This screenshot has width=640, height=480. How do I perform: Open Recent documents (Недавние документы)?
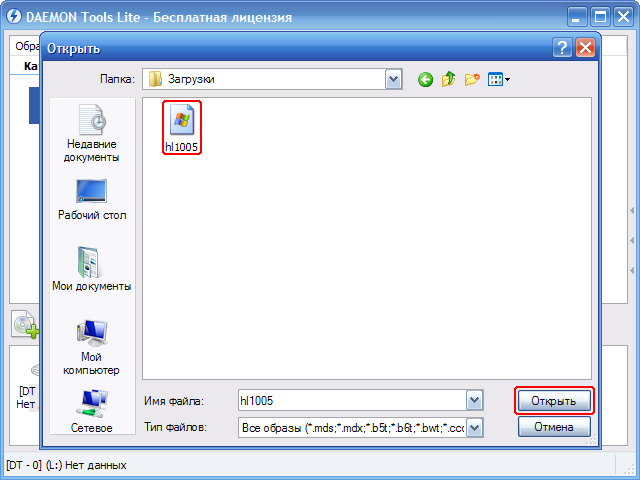(x=92, y=133)
